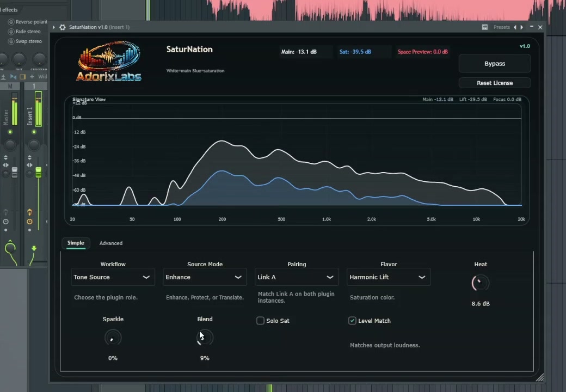The image size is (566, 392).
Task: Toggle Fade stereo option
Action: pyautogui.click(x=11, y=32)
